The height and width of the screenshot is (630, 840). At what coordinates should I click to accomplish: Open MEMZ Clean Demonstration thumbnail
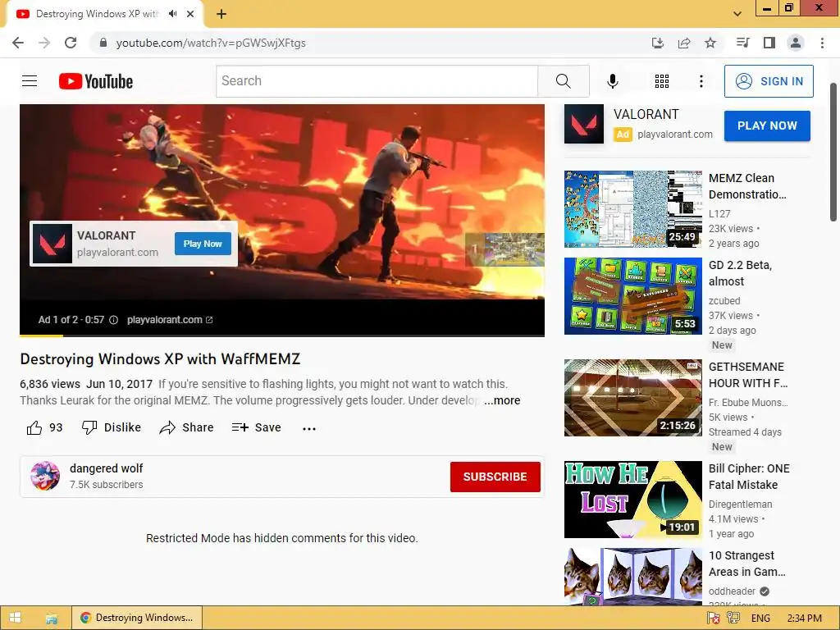(632, 209)
